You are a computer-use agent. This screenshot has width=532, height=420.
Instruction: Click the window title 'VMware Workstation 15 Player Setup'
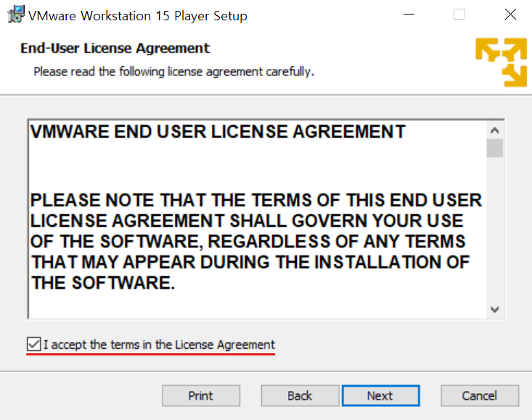(x=138, y=16)
